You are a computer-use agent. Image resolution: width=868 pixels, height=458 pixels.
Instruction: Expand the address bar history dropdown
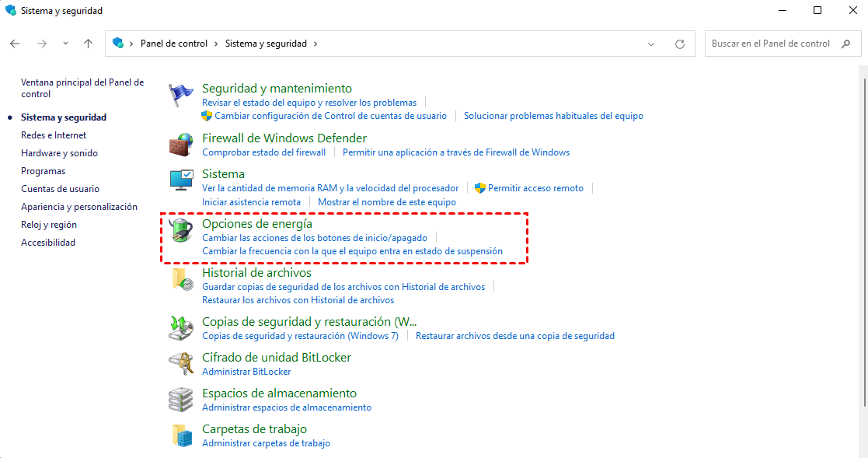(x=651, y=44)
